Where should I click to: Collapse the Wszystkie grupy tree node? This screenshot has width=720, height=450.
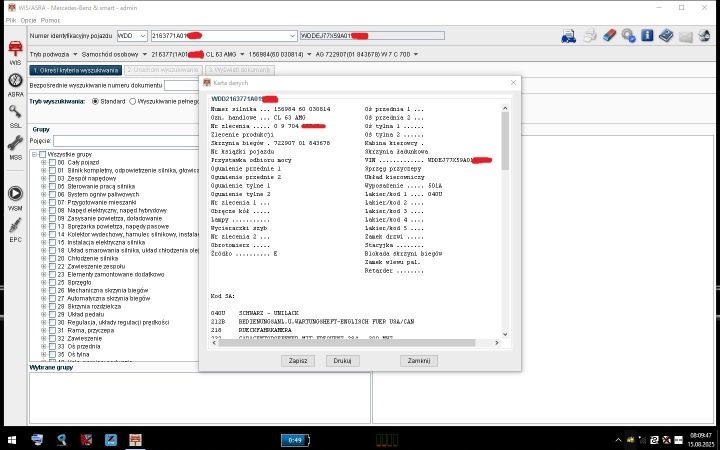pos(34,155)
